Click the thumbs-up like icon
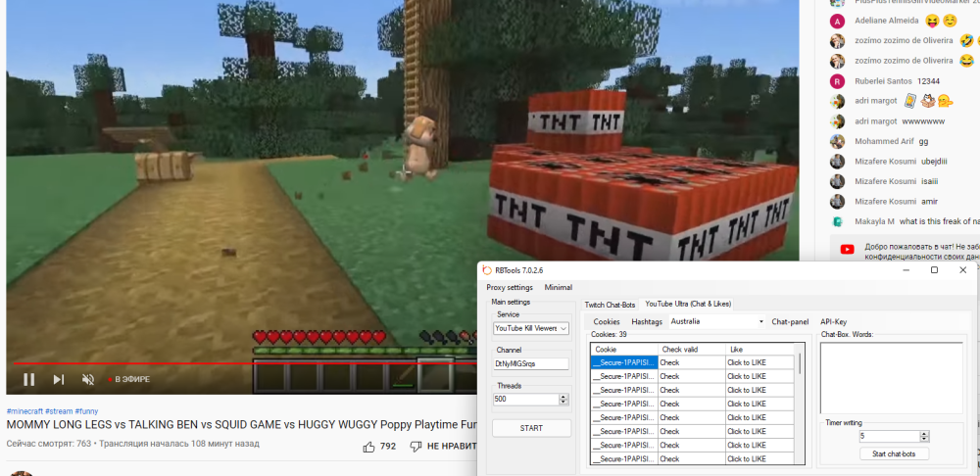 tap(368, 447)
